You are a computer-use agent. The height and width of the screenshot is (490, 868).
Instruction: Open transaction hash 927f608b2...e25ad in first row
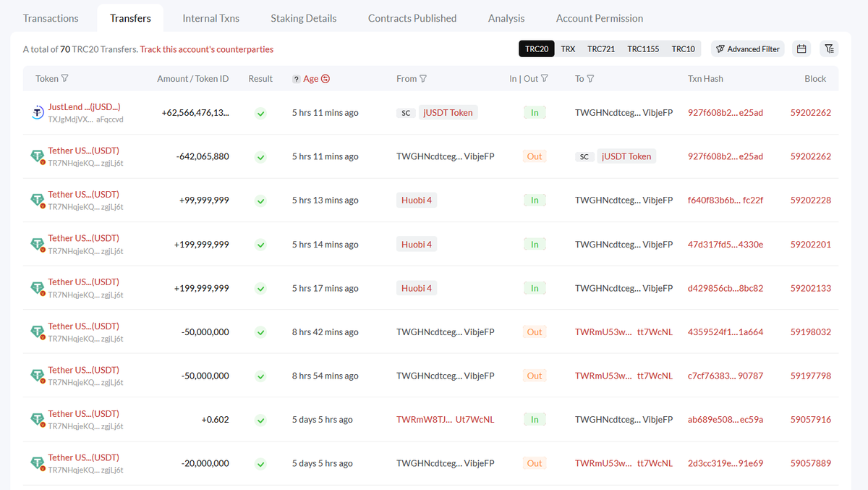[x=726, y=113]
